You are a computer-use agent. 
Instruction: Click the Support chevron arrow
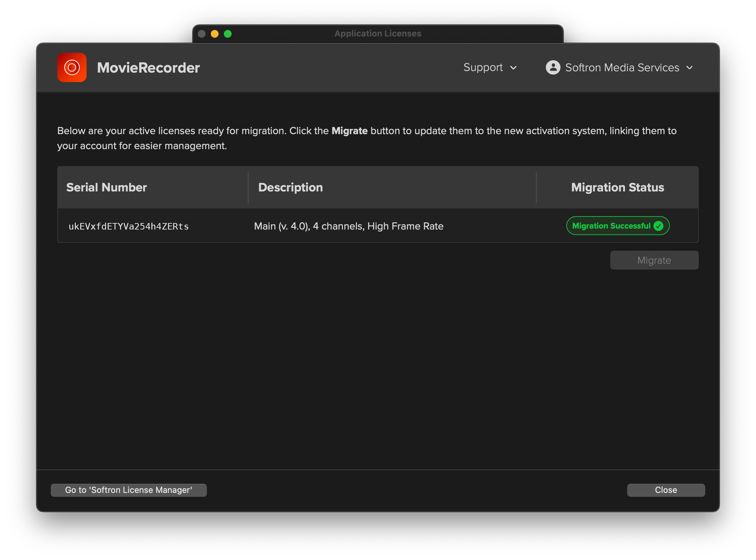513,68
